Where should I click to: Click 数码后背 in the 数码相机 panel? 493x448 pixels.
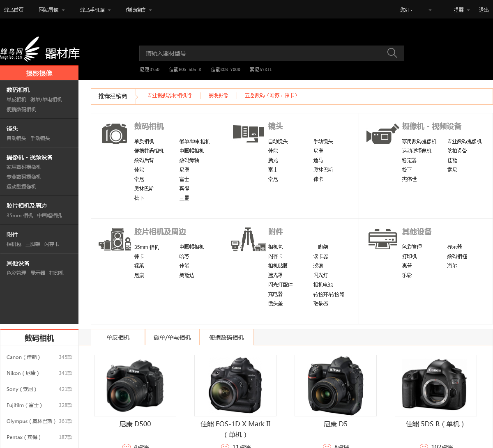point(144,160)
